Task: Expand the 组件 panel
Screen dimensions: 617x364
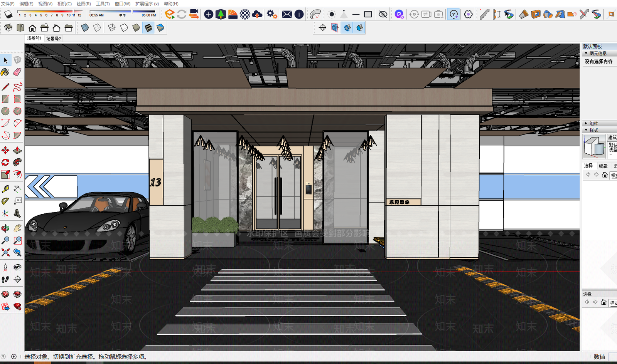Action: (586, 124)
